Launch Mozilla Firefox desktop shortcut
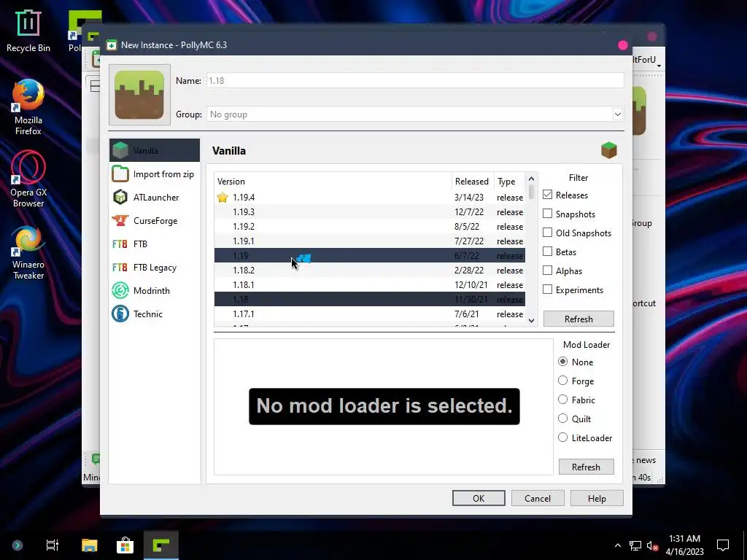This screenshot has width=747, height=560. (x=28, y=108)
